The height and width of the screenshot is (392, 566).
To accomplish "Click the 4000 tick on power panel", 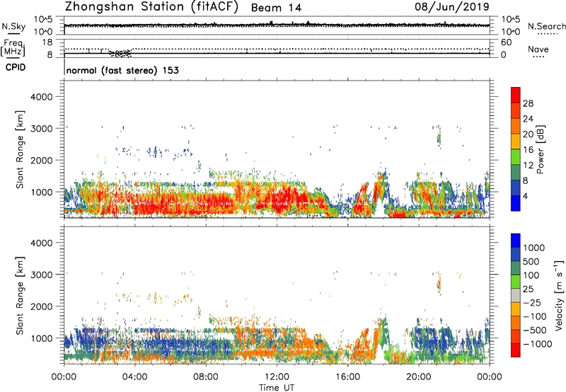I will coord(41,97).
